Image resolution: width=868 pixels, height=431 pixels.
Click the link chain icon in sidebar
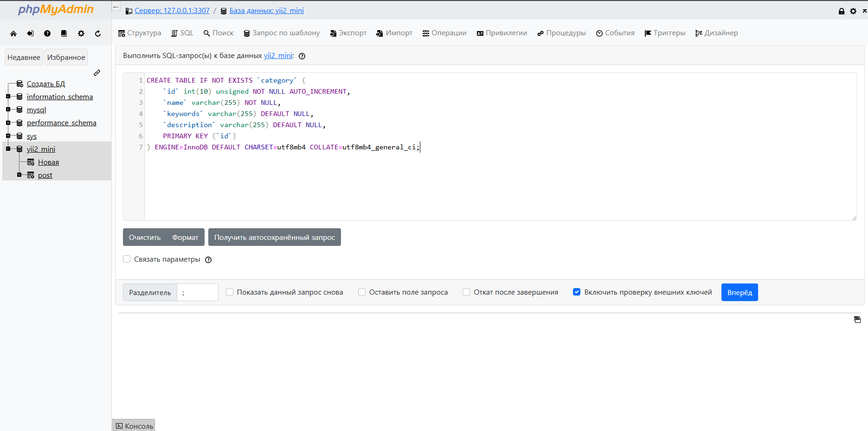[97, 73]
